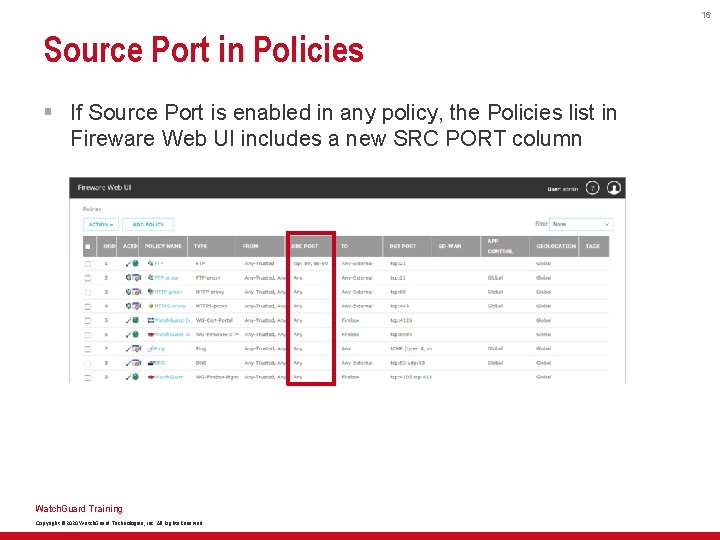This screenshot has width=720, height=540.
Task: Open the help question-mark icon
Action: coord(592,188)
